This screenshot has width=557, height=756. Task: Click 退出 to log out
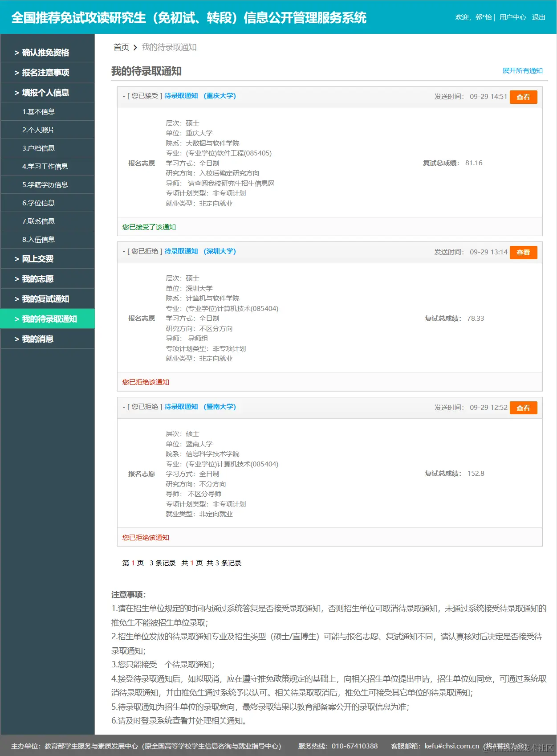[x=538, y=17]
